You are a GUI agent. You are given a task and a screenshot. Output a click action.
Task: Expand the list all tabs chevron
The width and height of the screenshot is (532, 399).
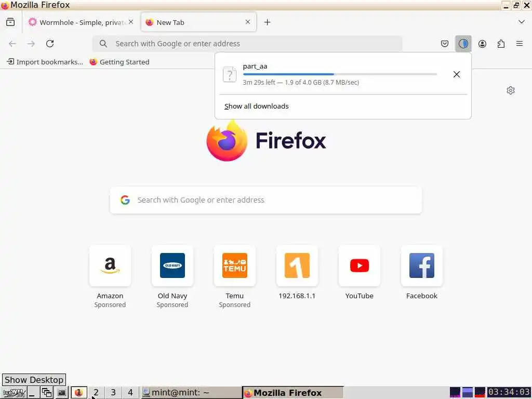522,22
